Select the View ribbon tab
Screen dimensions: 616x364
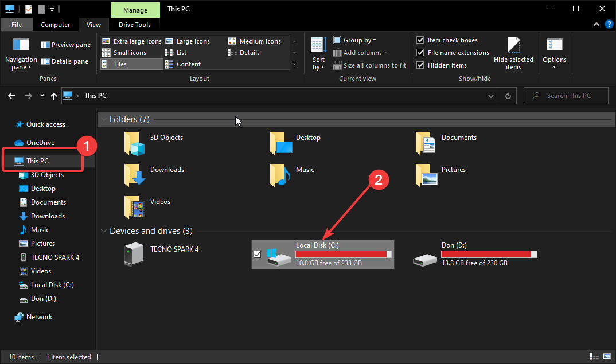tap(93, 25)
